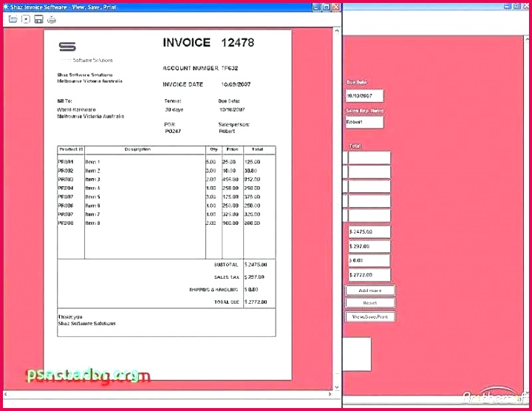
Task: Click the $ 2772.00 total due field
Action: [369, 274]
